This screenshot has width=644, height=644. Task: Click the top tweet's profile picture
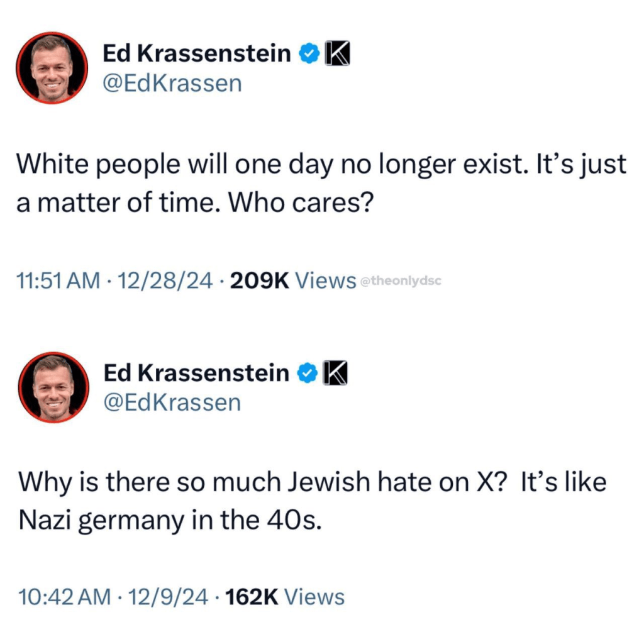point(52,67)
